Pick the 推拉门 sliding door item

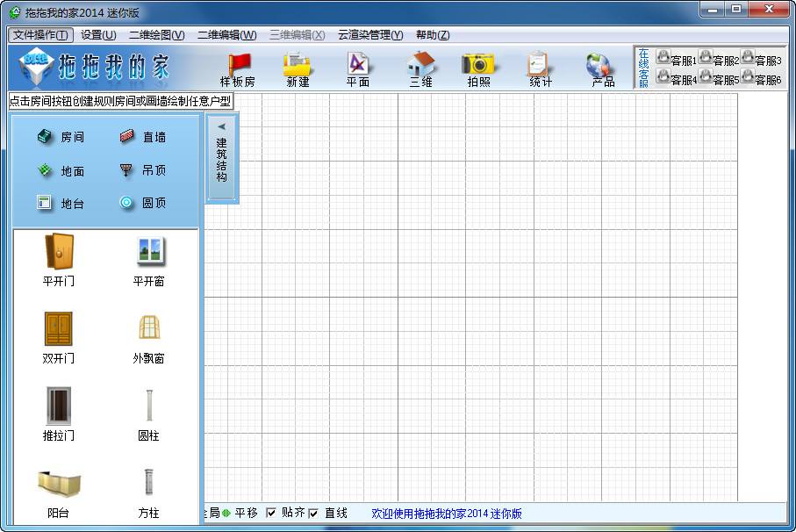point(59,414)
